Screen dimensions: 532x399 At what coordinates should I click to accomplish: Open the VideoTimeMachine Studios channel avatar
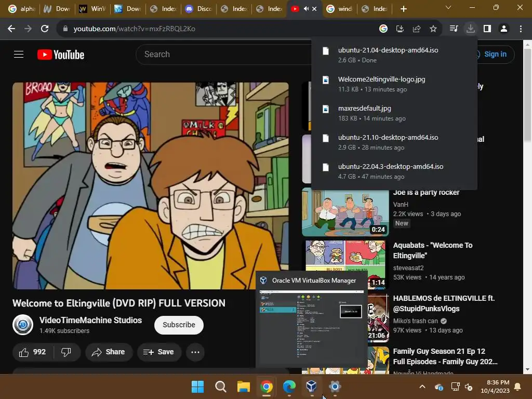click(23, 325)
